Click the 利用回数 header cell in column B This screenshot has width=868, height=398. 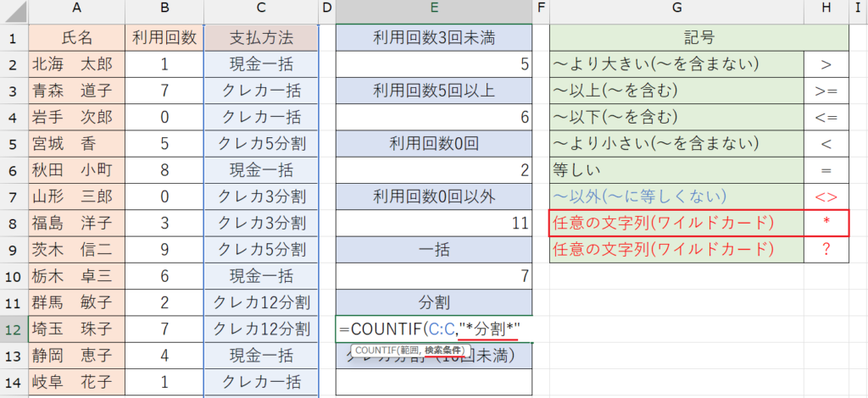(x=164, y=38)
